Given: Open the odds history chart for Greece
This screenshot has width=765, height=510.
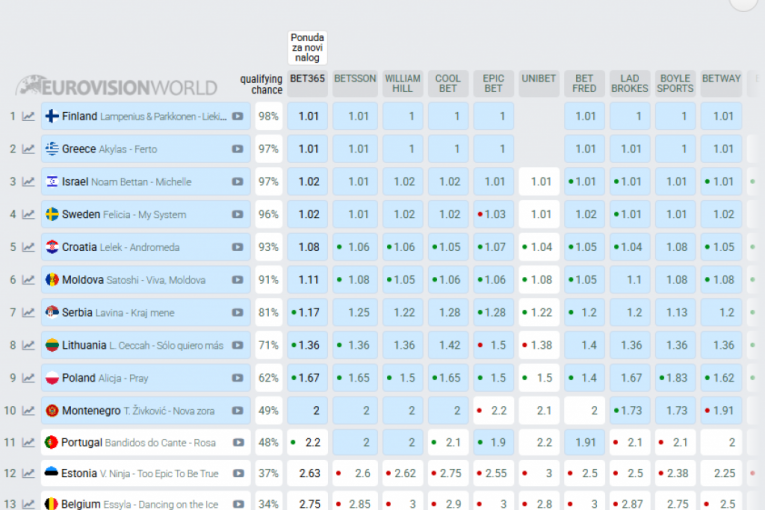Looking at the screenshot, I should point(28,149).
